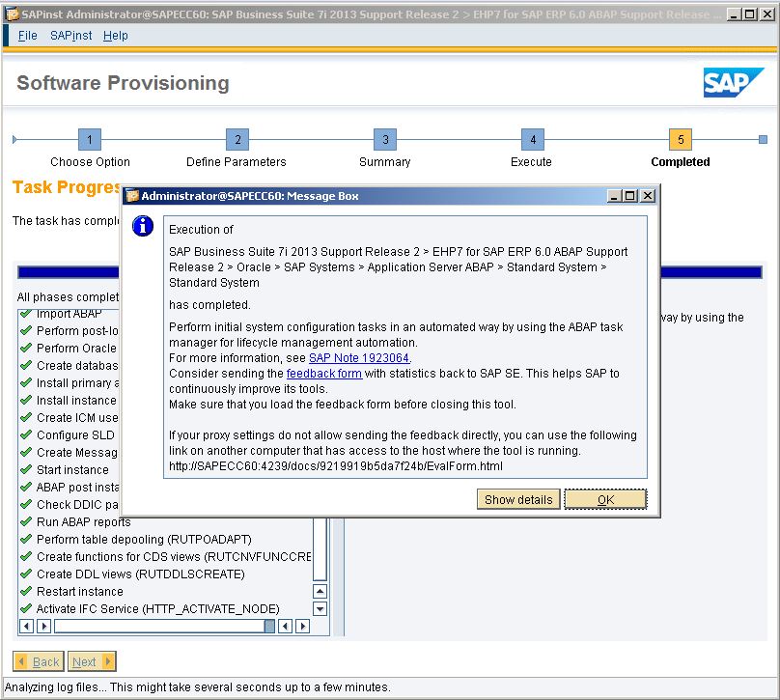Click checkmark beside Install instance
This screenshot has width=780, height=700.
26,400
